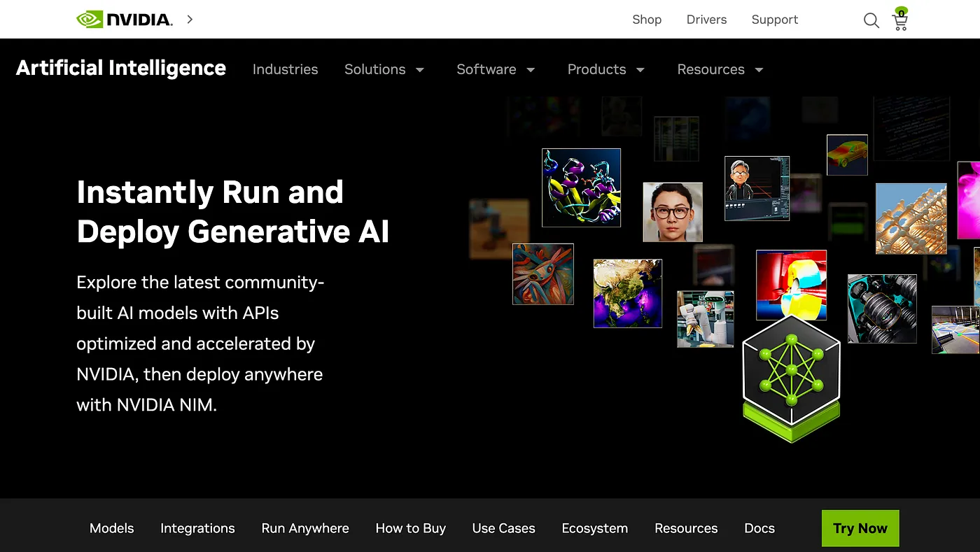Image resolution: width=980 pixels, height=552 pixels.
Task: Click the NVIDIA logo
Action: coord(125,19)
